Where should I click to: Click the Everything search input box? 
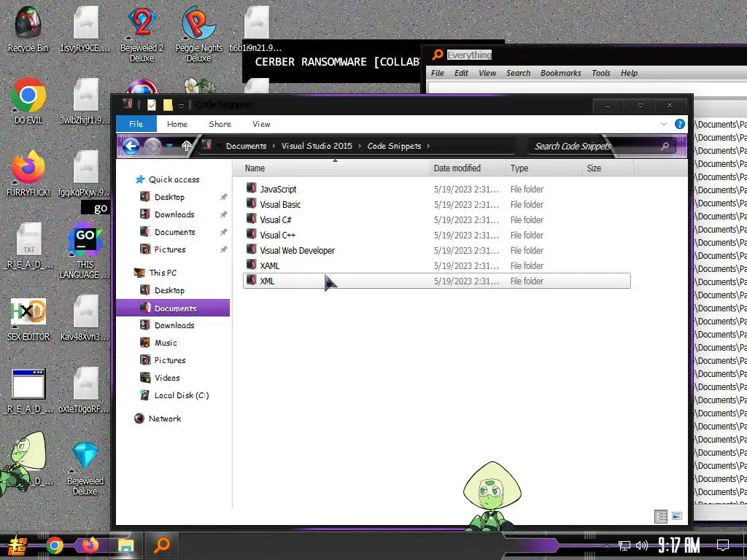tap(587, 88)
